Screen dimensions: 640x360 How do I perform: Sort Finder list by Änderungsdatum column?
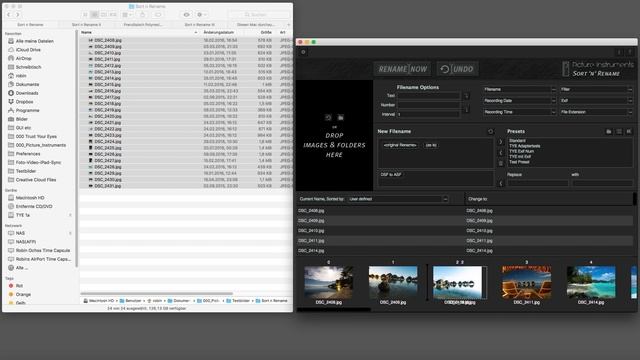pyautogui.click(x=219, y=32)
